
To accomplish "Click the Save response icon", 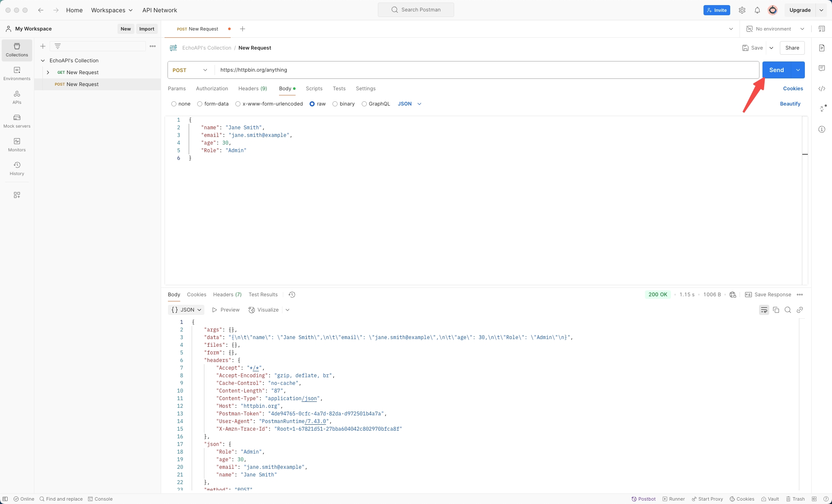I will coord(748,294).
